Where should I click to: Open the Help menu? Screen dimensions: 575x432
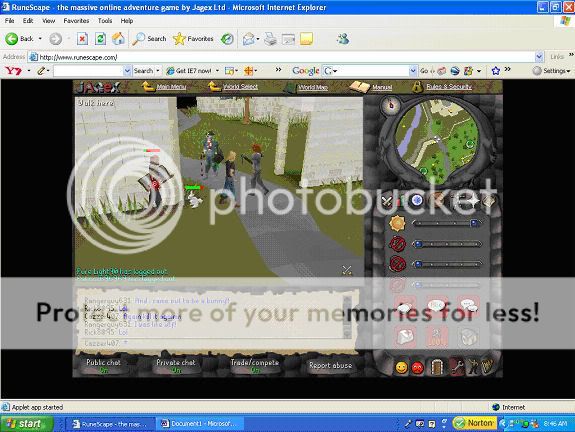tap(127, 21)
